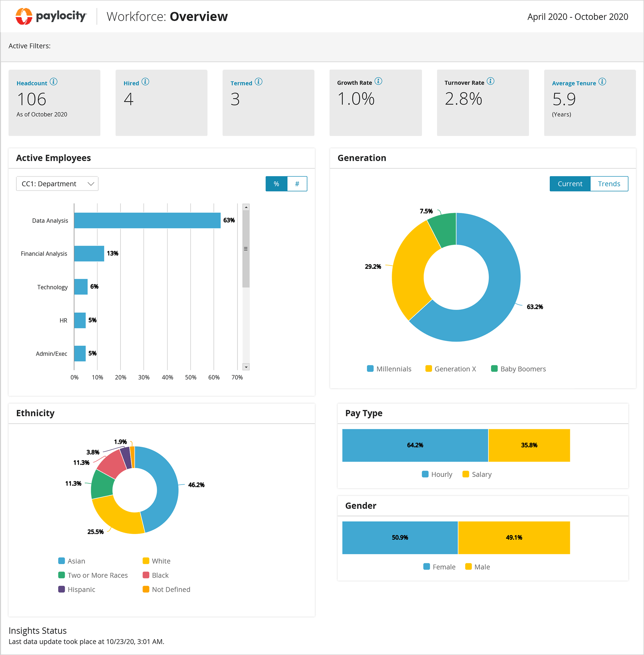Click the Growth Rate info icon

click(x=378, y=81)
